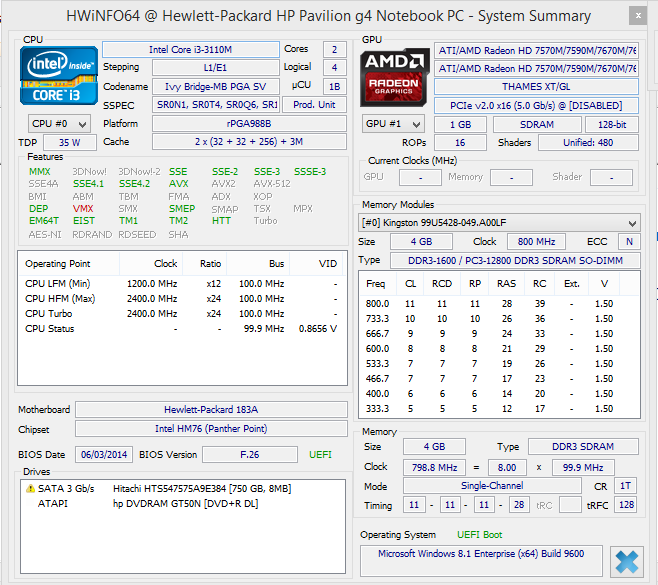
Task: Click the Prod. Unit field
Action: pyautogui.click(x=314, y=104)
